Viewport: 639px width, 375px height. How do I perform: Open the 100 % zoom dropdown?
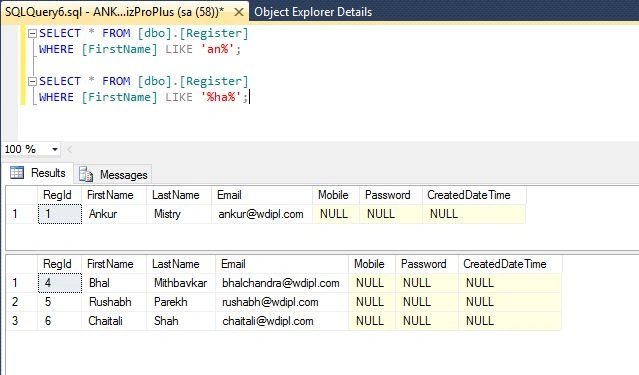pos(55,149)
